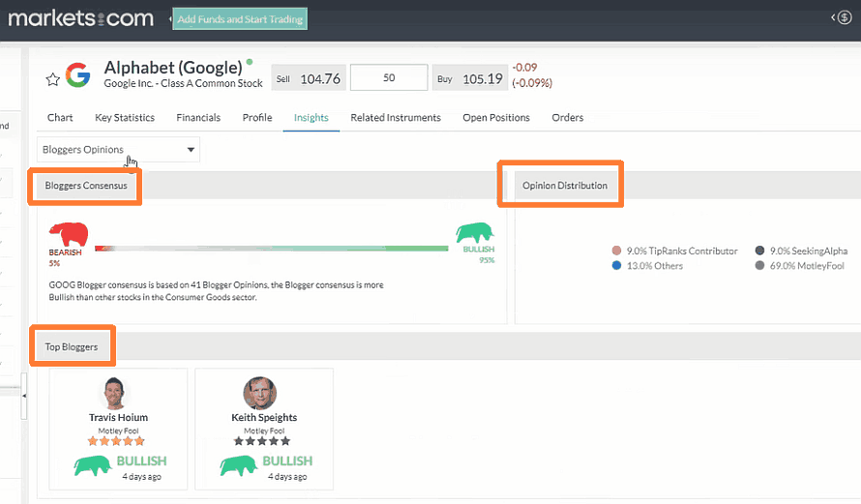The height and width of the screenshot is (504, 861).
Task: Go to the Financials tab
Action: (198, 118)
